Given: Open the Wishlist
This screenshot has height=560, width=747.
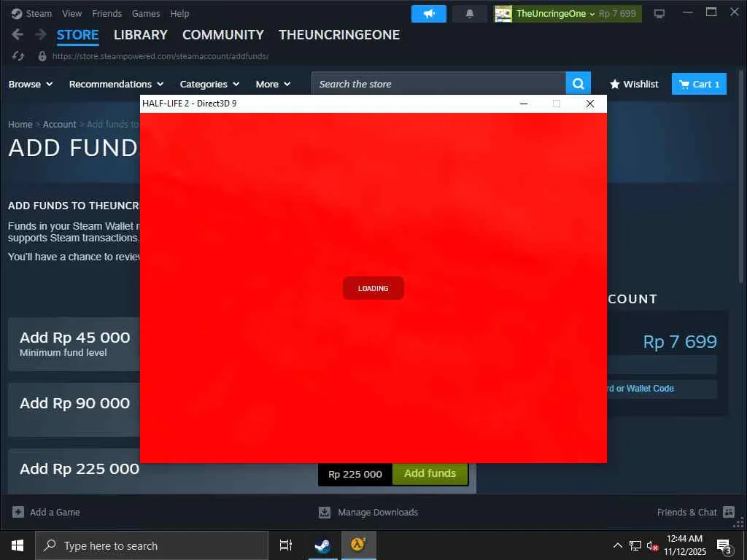Looking at the screenshot, I should (x=634, y=85).
